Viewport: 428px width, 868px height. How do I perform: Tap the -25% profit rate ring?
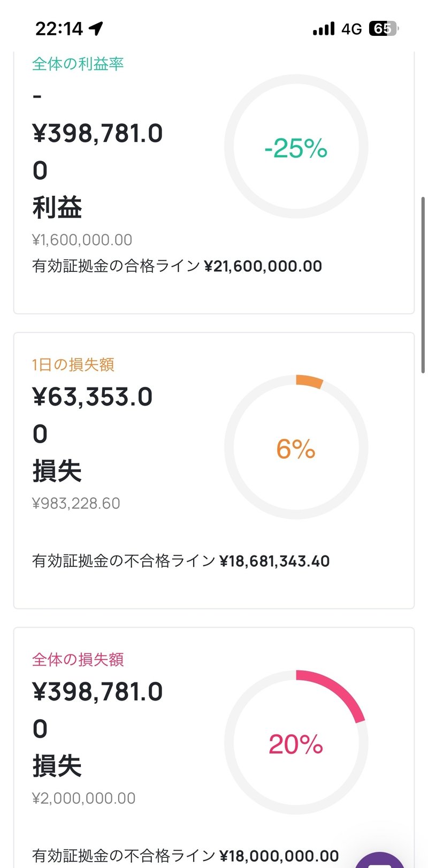click(296, 147)
